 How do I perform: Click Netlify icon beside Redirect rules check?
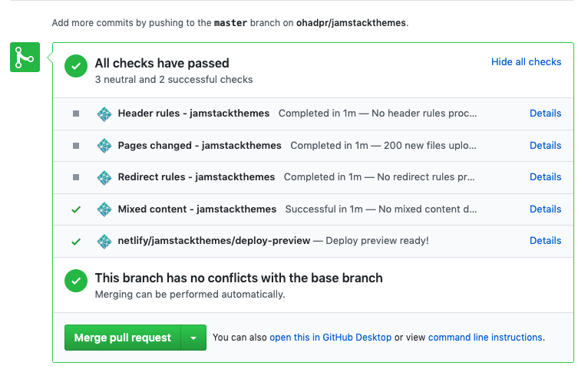coord(104,177)
